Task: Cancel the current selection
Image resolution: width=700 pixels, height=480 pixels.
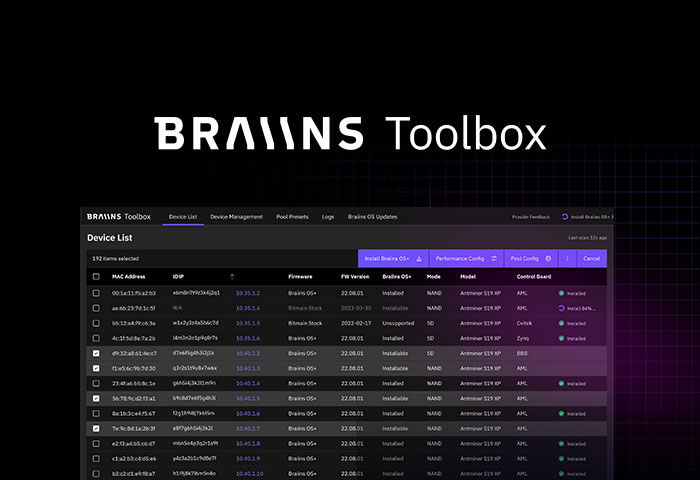Action: 592,259
